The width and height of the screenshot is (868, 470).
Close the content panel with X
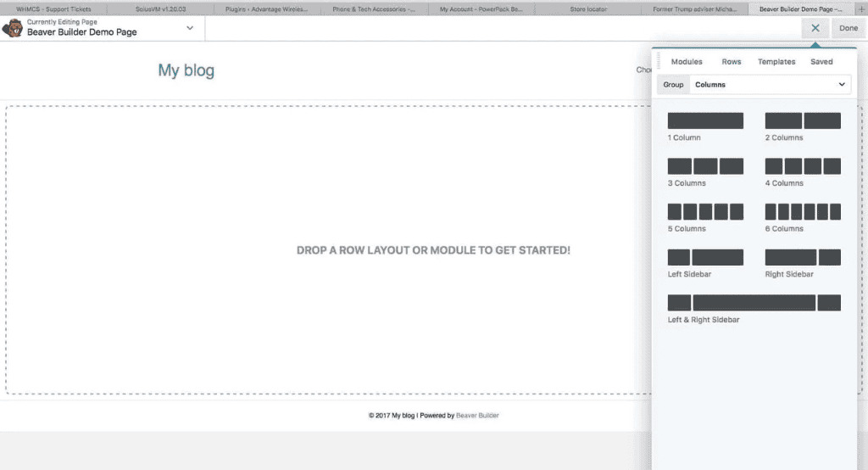point(815,28)
